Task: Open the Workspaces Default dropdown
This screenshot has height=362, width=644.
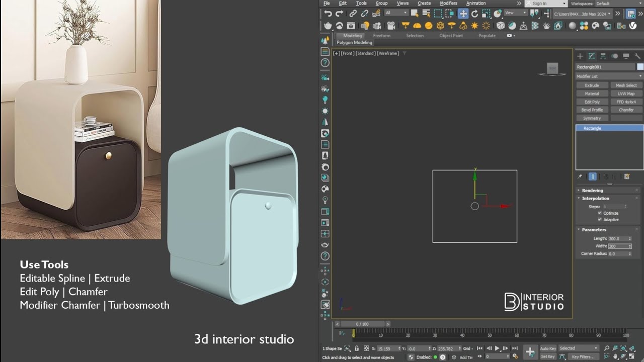Action: coord(619,4)
